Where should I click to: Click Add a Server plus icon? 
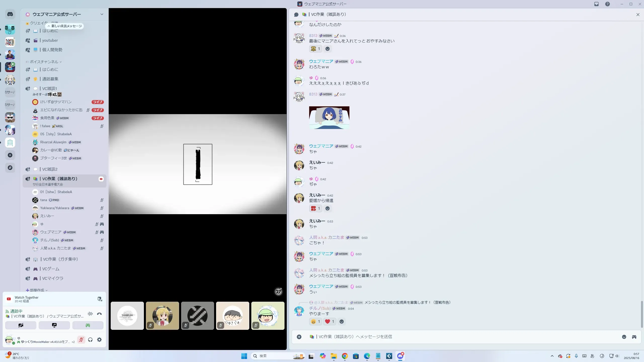(x=10, y=155)
